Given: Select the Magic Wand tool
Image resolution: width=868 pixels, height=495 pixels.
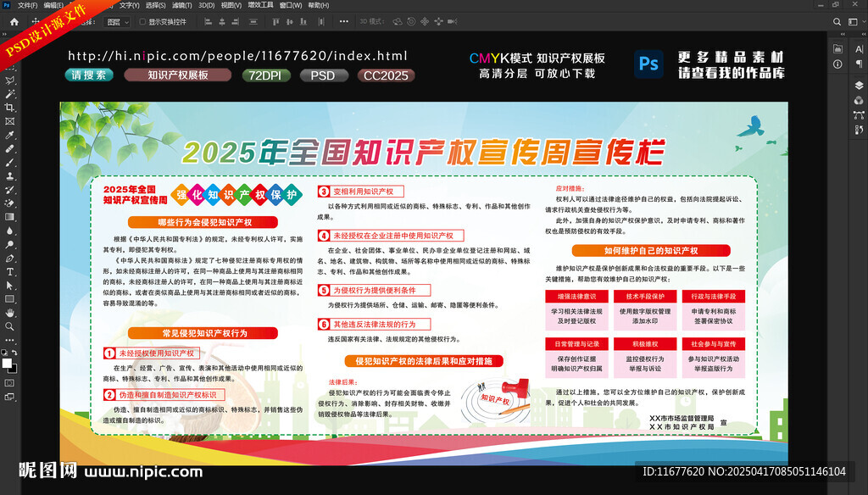Looking at the screenshot, I should pyautogui.click(x=10, y=94).
